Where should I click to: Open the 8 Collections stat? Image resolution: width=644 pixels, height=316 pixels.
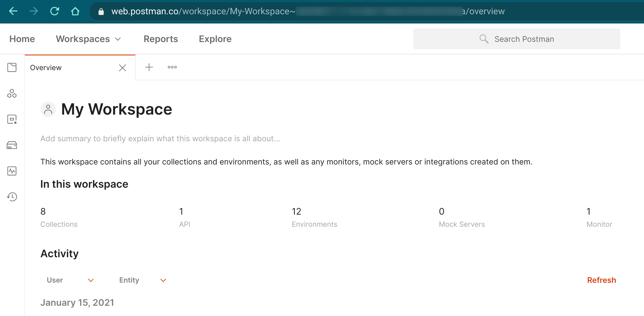pyautogui.click(x=59, y=217)
